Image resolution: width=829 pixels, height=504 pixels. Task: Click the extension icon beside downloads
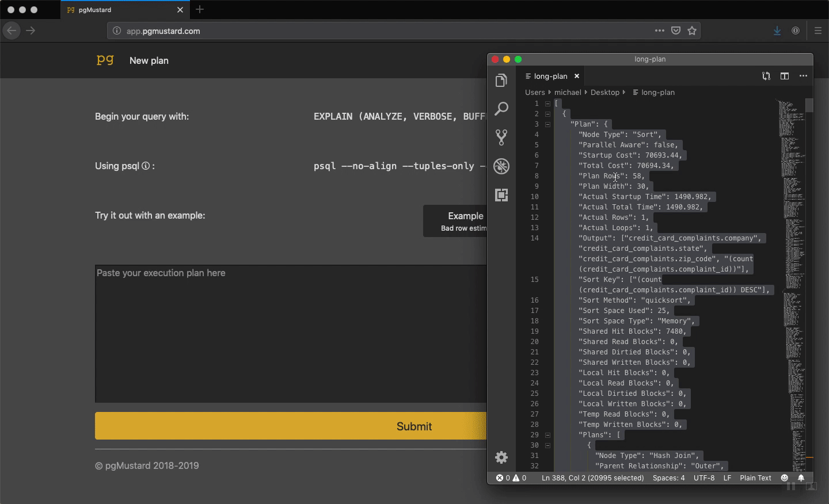(796, 30)
